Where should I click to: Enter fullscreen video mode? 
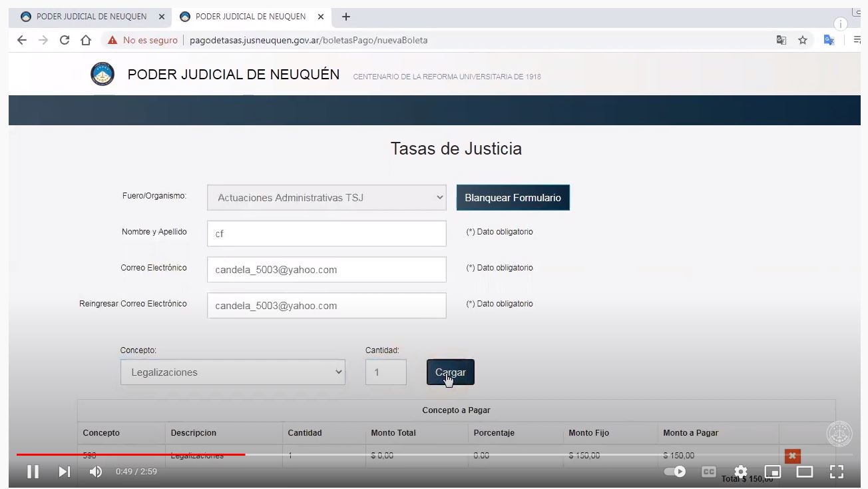click(837, 472)
